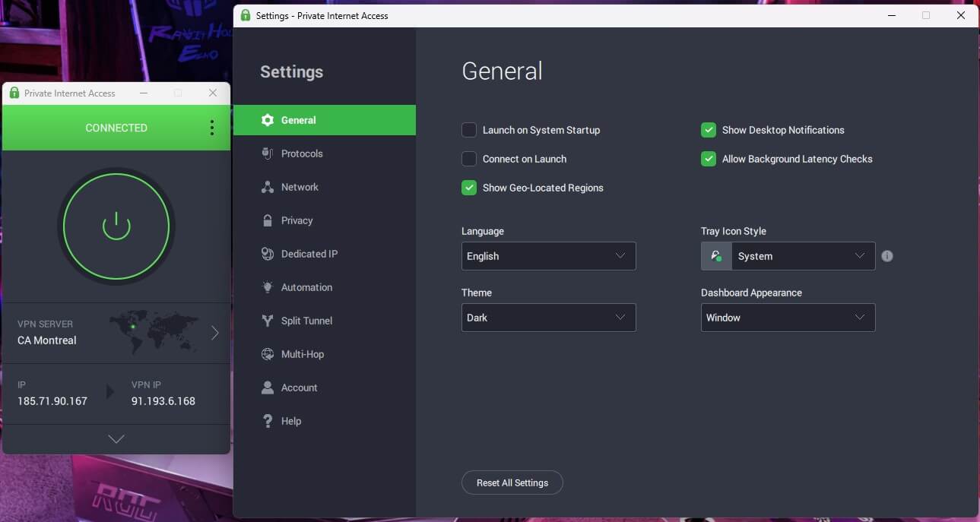This screenshot has height=522, width=980.
Task: Click the Privacy padlock icon
Action: (x=268, y=220)
